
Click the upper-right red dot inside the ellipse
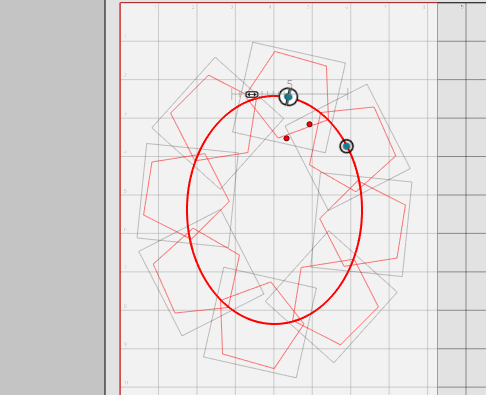(309, 124)
